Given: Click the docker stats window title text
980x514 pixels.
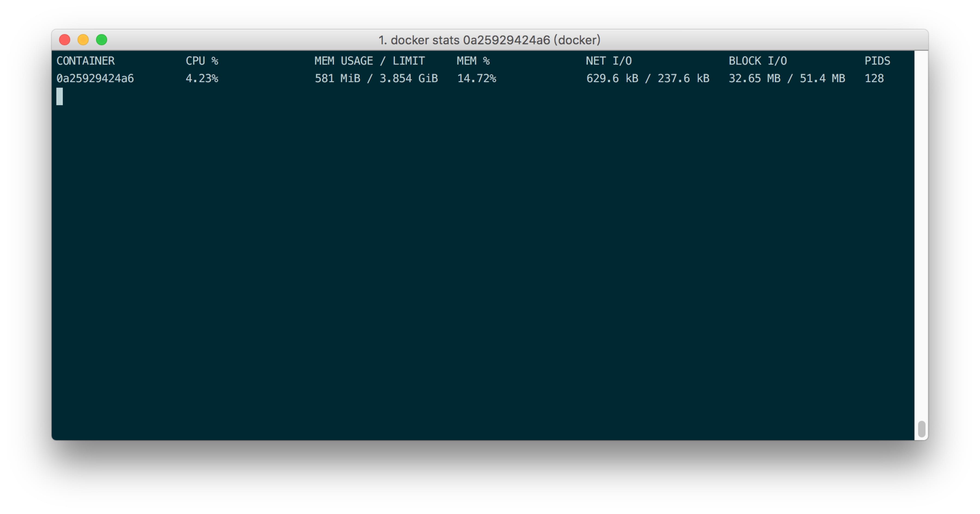Looking at the screenshot, I should click(489, 40).
